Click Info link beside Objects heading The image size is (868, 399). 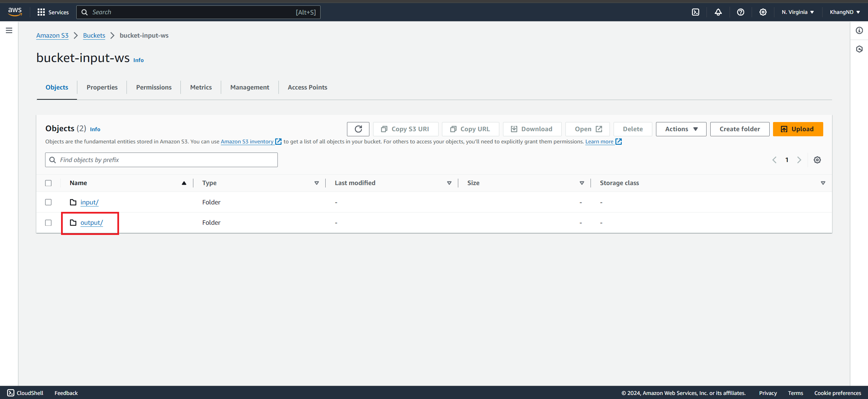(95, 129)
